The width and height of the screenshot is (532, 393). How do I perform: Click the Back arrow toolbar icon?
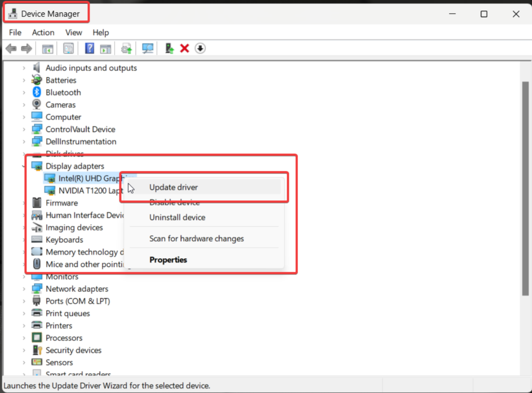coord(11,48)
